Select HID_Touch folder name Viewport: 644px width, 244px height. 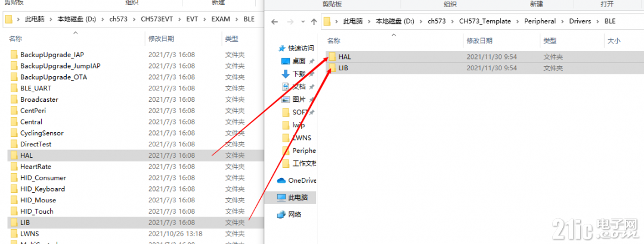[x=37, y=211]
